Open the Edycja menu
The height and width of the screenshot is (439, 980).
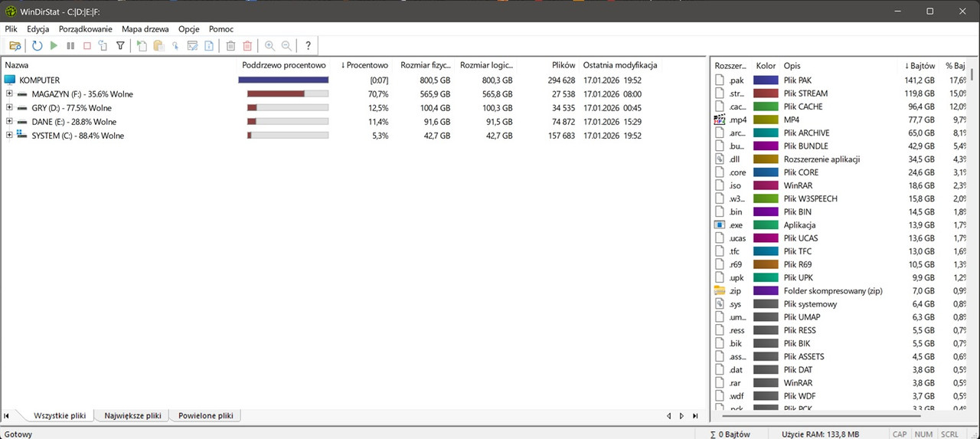[38, 28]
